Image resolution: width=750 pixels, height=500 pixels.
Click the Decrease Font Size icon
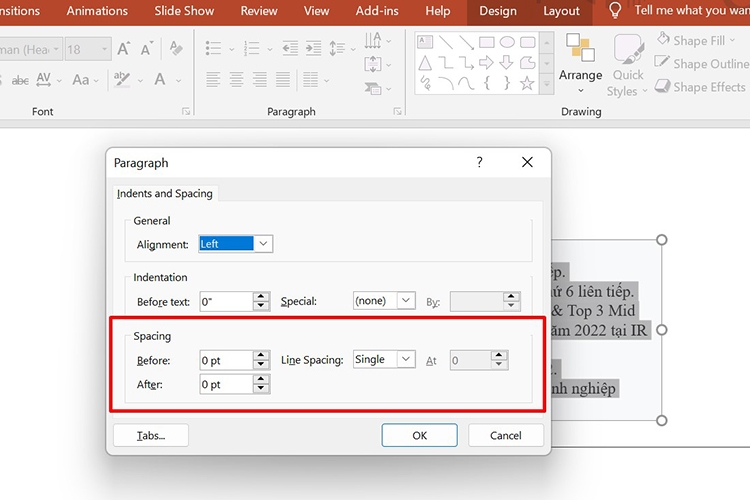[x=146, y=49]
